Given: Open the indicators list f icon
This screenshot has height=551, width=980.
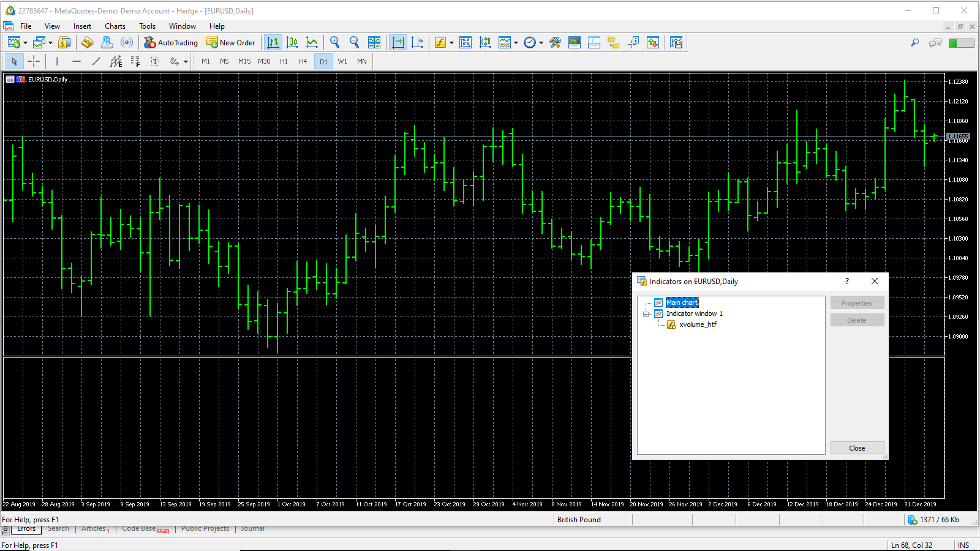Looking at the screenshot, I should click(440, 42).
